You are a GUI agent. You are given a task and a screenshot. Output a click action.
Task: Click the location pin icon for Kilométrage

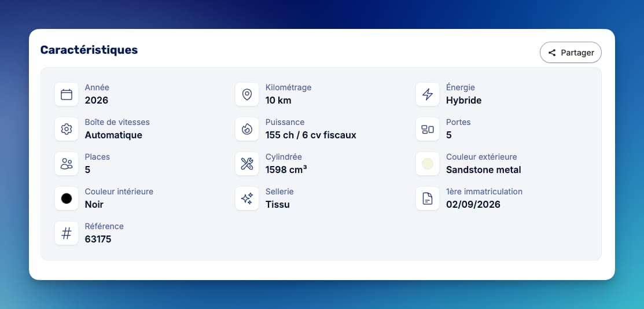pyautogui.click(x=247, y=94)
